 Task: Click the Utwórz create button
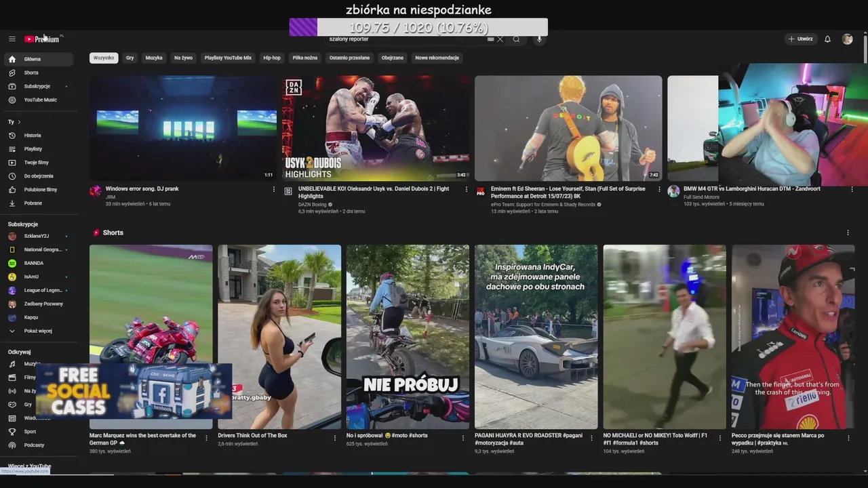pyautogui.click(x=800, y=39)
